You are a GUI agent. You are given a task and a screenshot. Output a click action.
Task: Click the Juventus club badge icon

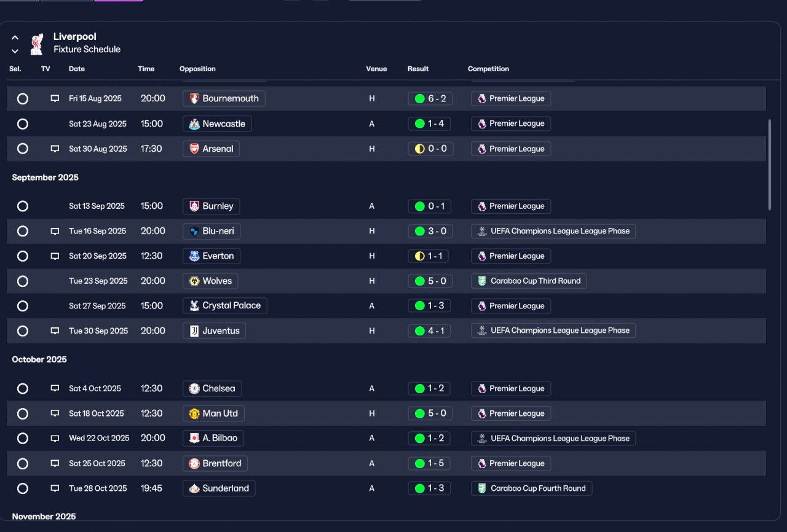(194, 331)
